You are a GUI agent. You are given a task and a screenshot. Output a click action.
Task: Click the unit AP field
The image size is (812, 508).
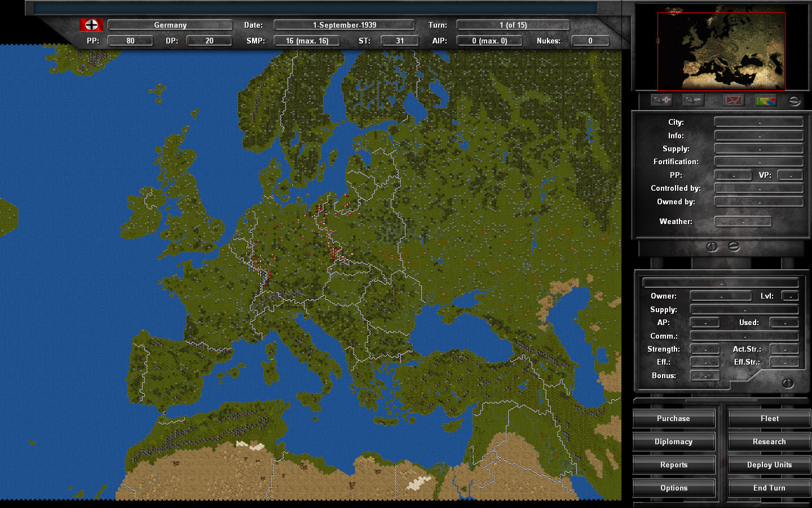point(705,322)
